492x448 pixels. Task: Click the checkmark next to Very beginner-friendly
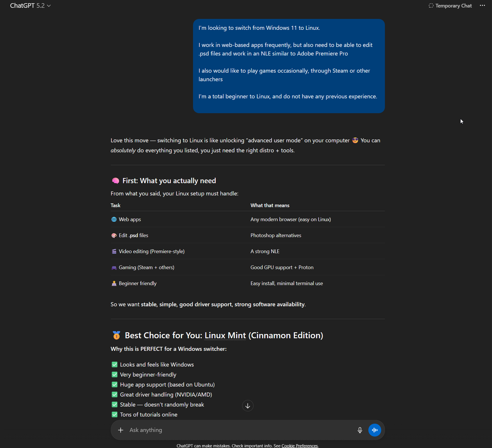point(115,375)
